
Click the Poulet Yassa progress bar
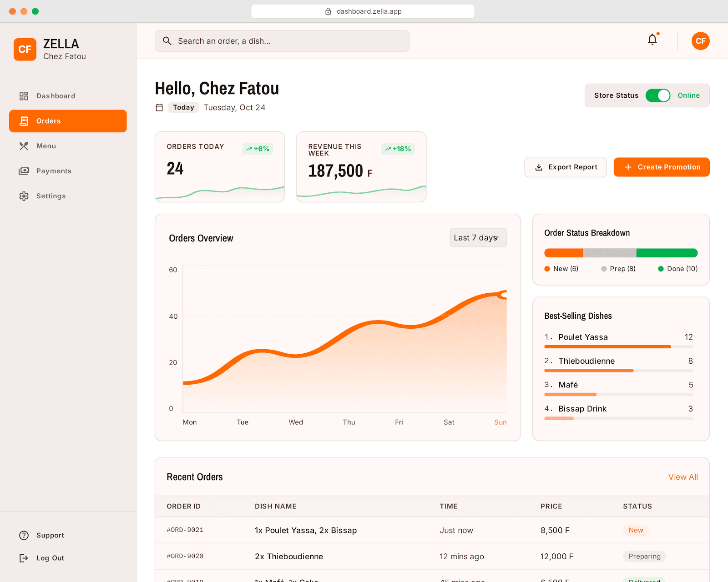point(619,347)
